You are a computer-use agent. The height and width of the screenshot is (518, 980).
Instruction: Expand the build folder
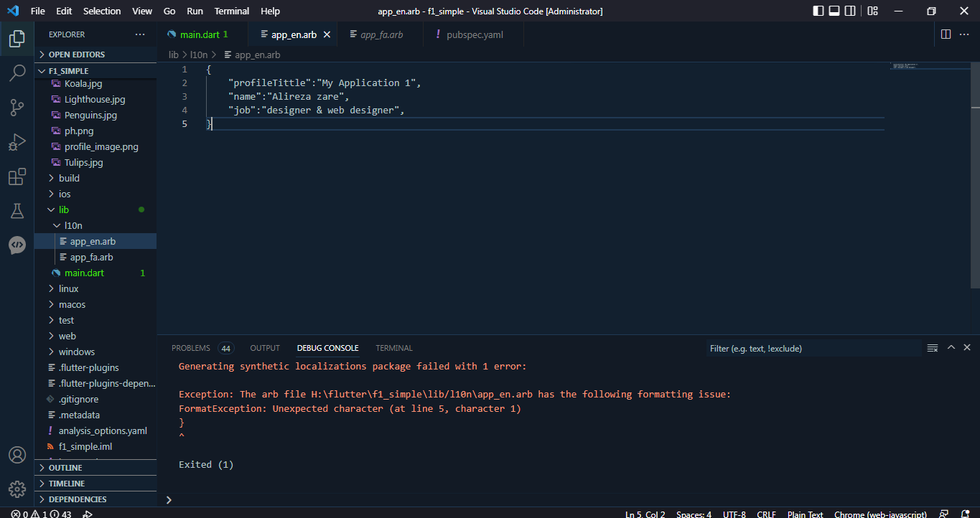coord(95,178)
